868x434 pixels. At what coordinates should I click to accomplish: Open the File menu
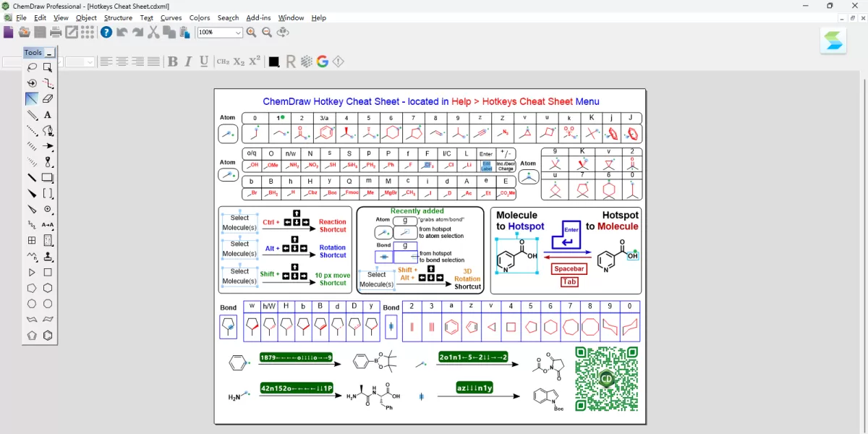21,17
